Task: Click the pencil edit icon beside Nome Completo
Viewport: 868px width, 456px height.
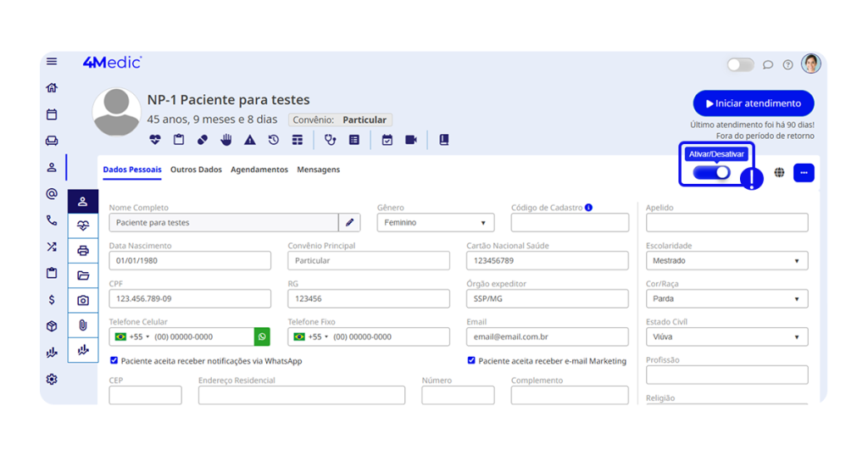Action: [350, 223]
